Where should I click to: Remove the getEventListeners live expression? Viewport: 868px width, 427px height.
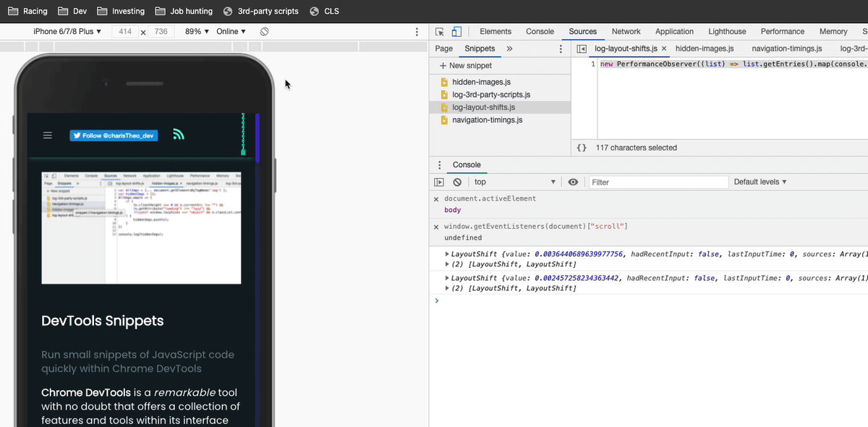pyautogui.click(x=436, y=227)
